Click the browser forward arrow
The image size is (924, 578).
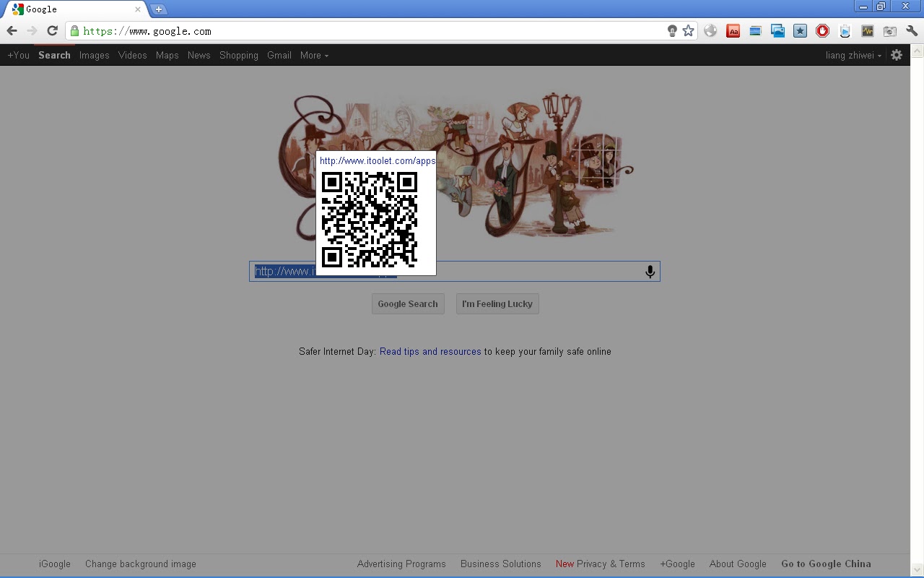[x=32, y=31]
